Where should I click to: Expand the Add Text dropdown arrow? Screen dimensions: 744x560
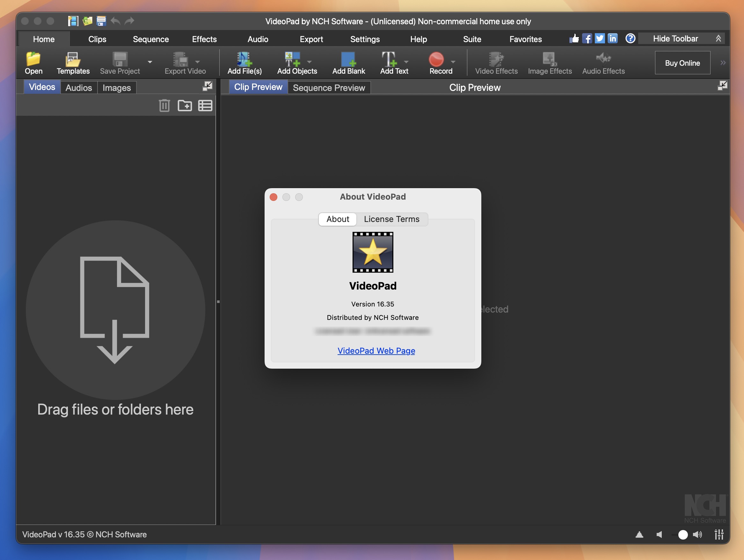pos(406,62)
